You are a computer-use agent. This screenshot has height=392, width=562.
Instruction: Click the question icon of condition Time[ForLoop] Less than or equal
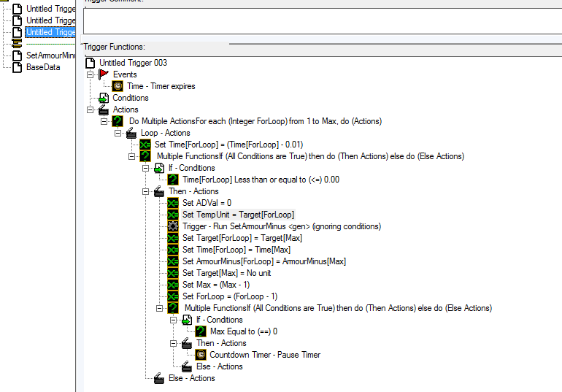173,180
